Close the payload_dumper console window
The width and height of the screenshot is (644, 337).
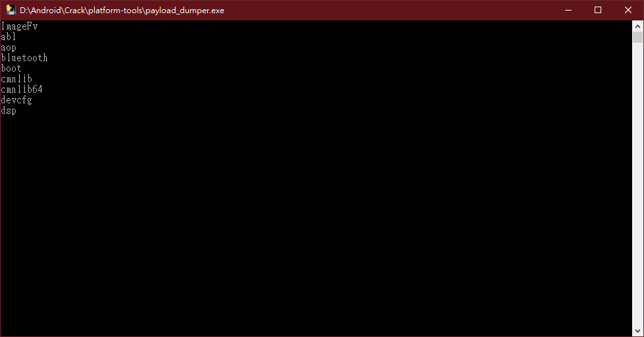628,10
